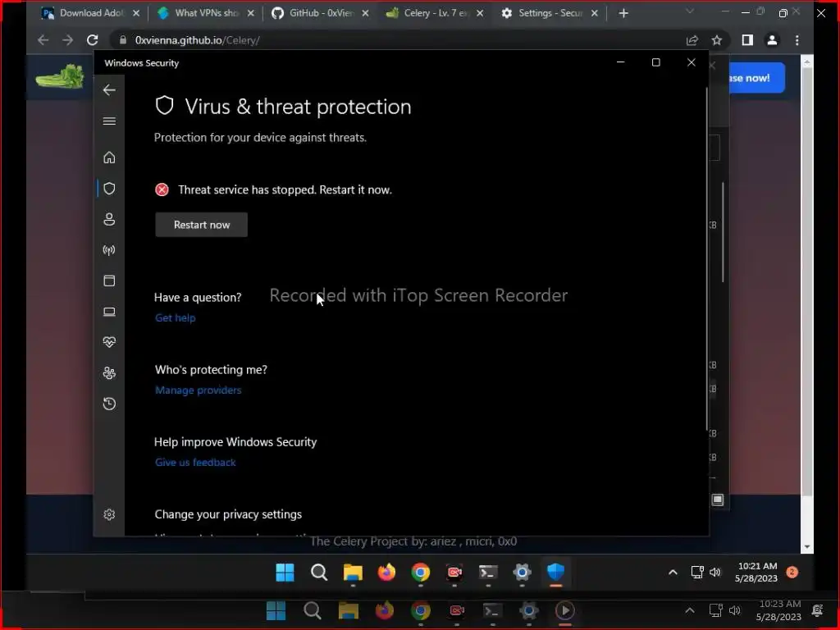Viewport: 840px width, 630px height.
Task: Toggle Chrome side panel
Action: (747, 40)
